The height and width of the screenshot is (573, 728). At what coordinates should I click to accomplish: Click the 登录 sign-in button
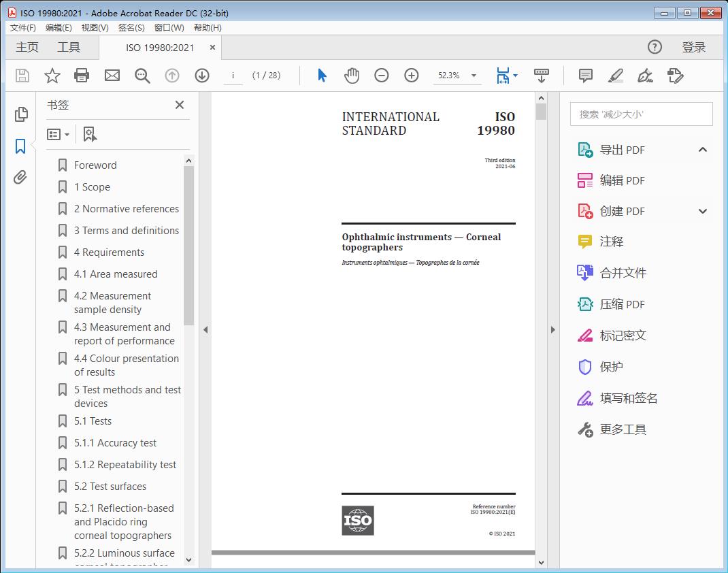point(693,47)
